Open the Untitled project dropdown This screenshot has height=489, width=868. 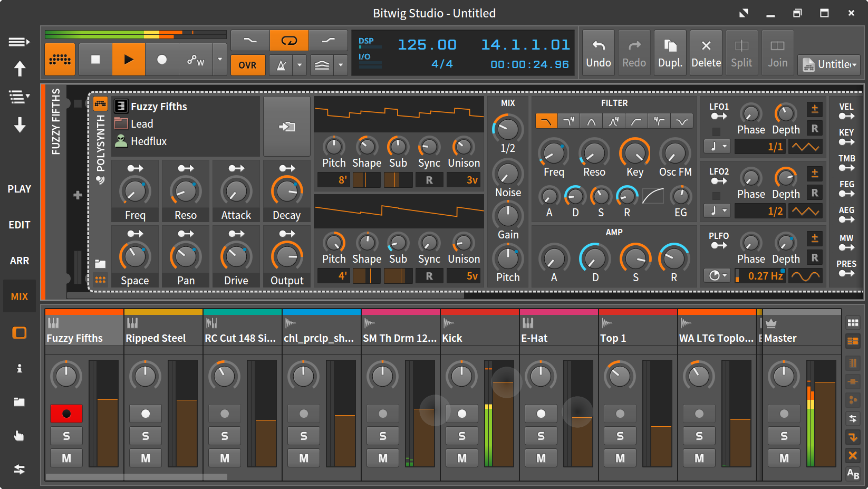click(829, 65)
